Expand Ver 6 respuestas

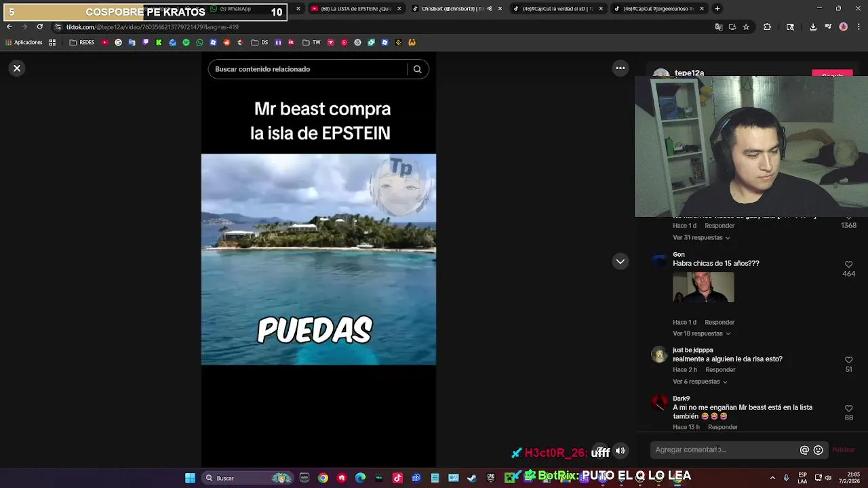(x=700, y=382)
